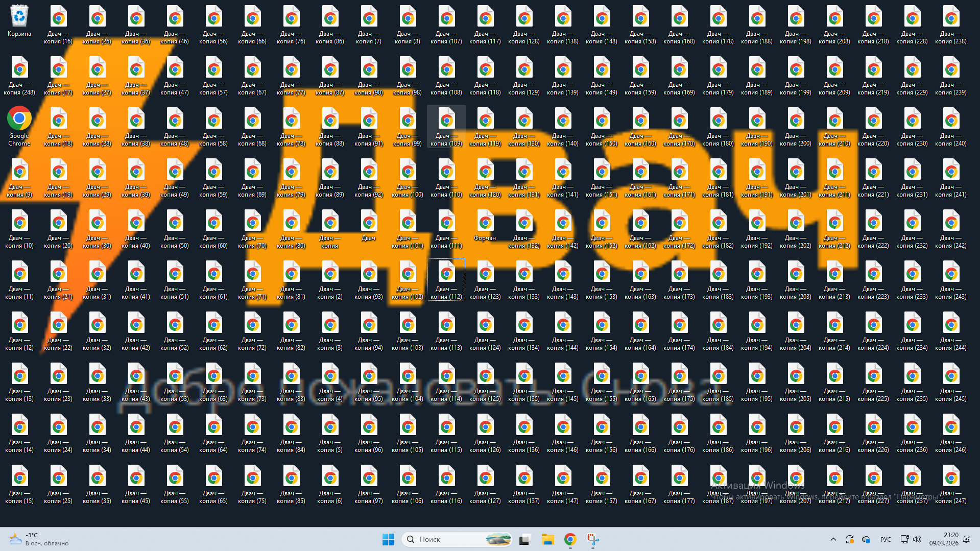Screen dimensions: 980x551
Task: Open the Snipping Tool taskbar icon
Action: tap(592, 539)
